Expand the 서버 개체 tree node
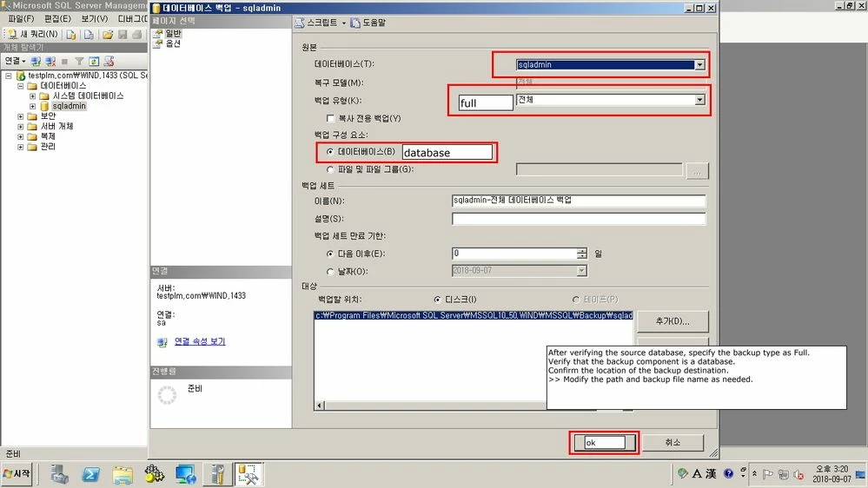The width and height of the screenshot is (868, 488). [21, 126]
